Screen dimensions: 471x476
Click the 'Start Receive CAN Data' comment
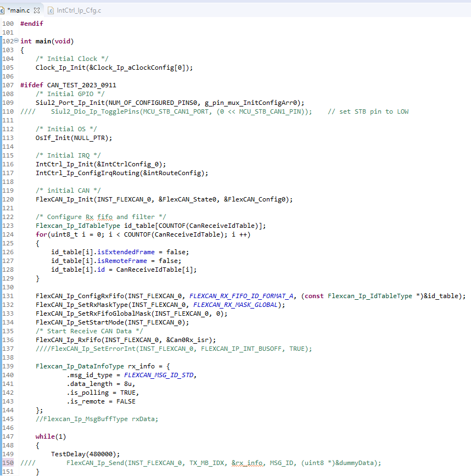[x=89, y=331]
